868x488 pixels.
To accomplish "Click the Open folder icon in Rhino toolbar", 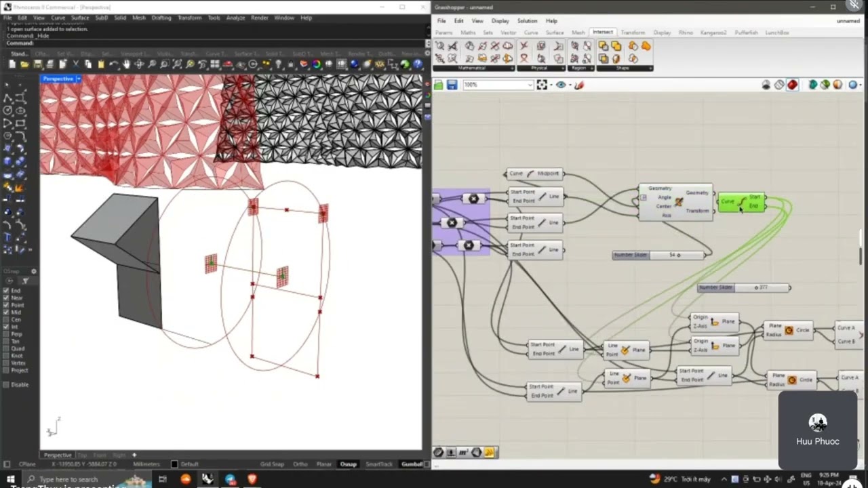I will pos(24,64).
